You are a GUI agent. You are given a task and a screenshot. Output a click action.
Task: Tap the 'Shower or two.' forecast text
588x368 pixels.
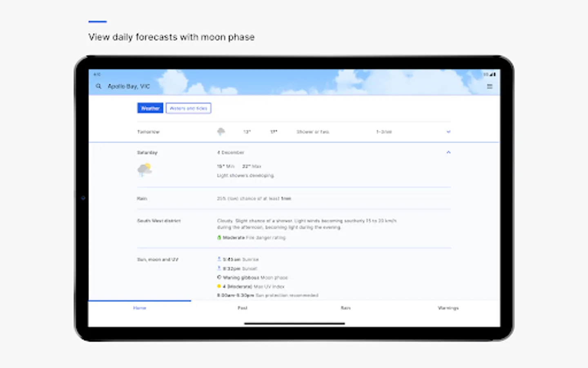pyautogui.click(x=313, y=132)
